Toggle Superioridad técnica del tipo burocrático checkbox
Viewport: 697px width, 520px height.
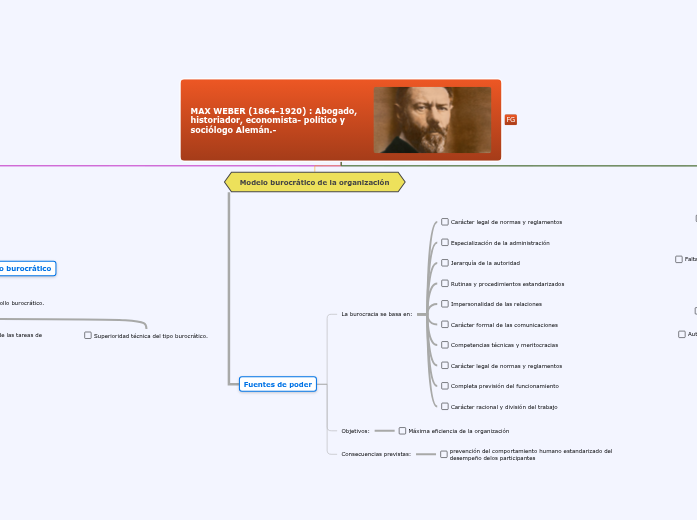88,336
